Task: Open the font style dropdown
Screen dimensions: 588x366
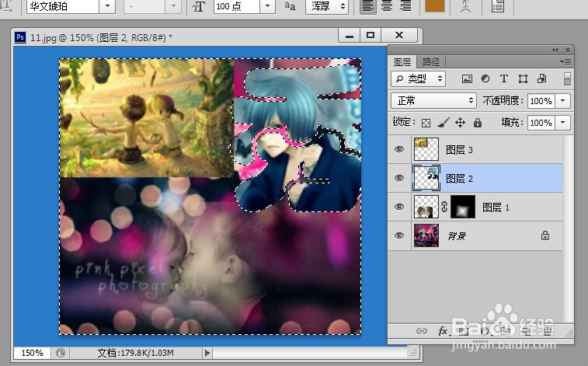Action: click(173, 6)
